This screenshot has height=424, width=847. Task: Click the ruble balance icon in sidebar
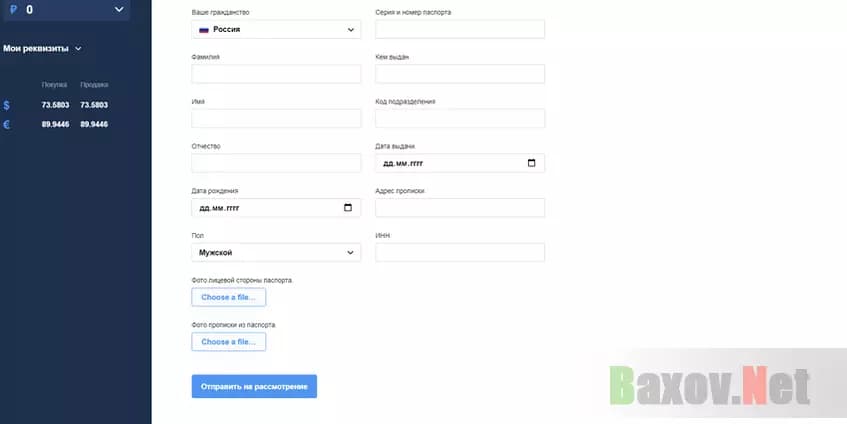tap(13, 9)
